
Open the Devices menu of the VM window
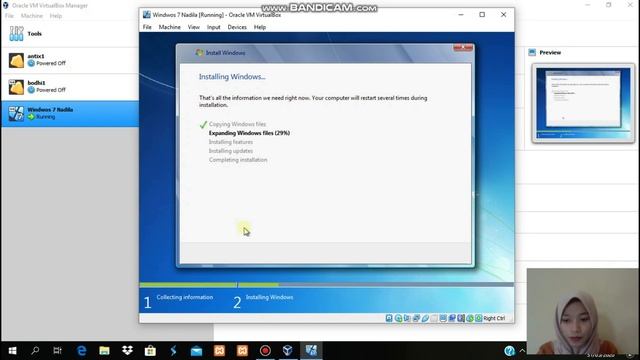pyautogui.click(x=237, y=27)
